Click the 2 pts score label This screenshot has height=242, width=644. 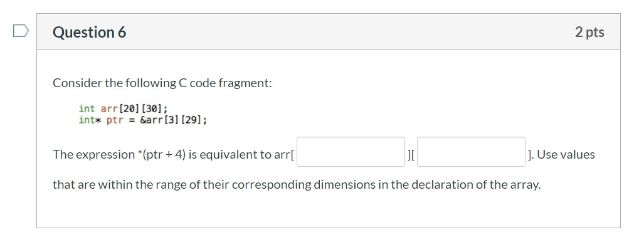coord(589,32)
